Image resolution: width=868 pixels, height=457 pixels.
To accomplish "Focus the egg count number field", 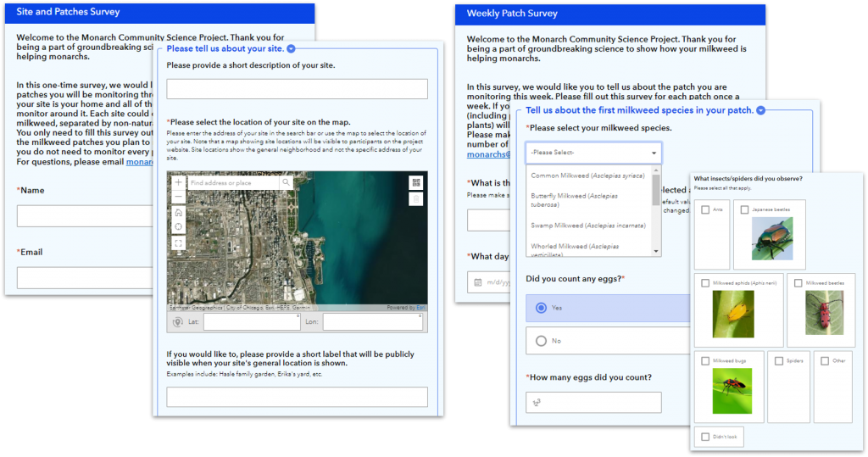I will click(593, 403).
